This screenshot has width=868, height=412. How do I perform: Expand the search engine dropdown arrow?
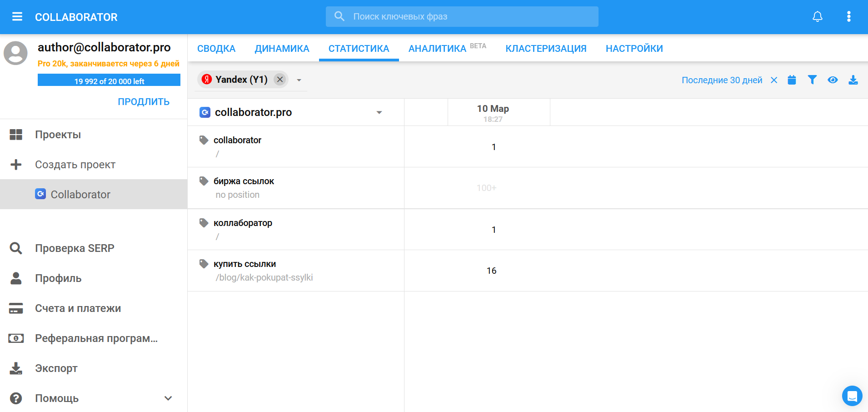tap(299, 80)
